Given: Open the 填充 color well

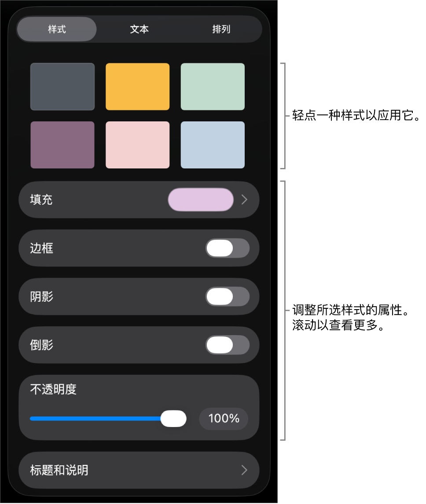Looking at the screenshot, I should coord(201,200).
